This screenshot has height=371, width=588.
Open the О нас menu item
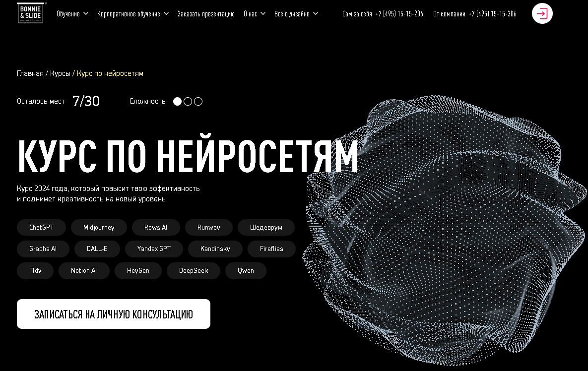(x=251, y=14)
